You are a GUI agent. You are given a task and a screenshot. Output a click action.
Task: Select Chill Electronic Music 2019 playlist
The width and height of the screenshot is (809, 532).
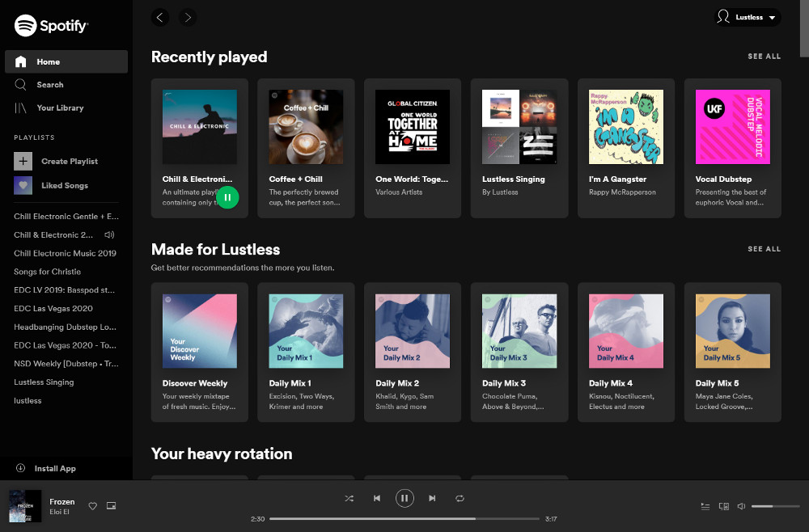65,254
